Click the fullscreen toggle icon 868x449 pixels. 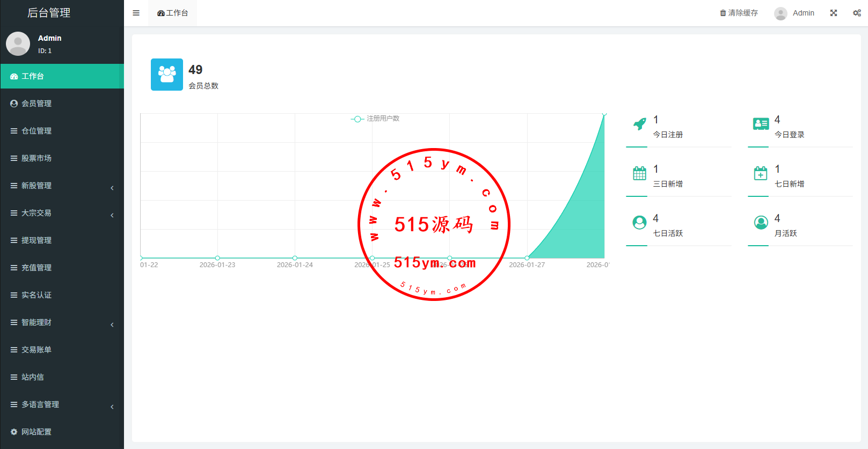pos(834,13)
